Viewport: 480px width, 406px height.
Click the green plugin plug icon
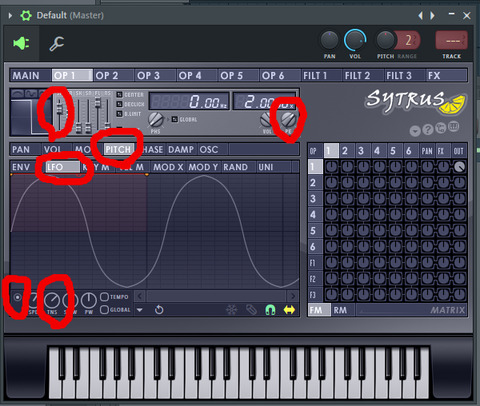click(x=21, y=43)
